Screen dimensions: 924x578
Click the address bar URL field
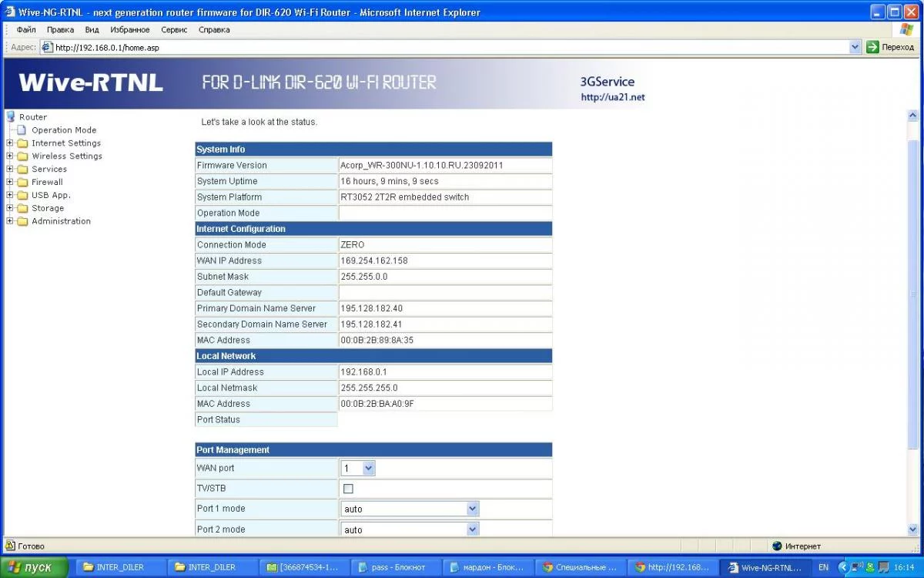click(x=447, y=47)
